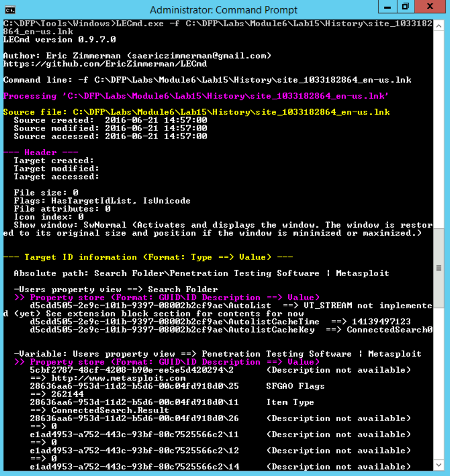Close the Administrator Command Prompt window
This screenshot has height=476, width=450.
click(431, 6)
